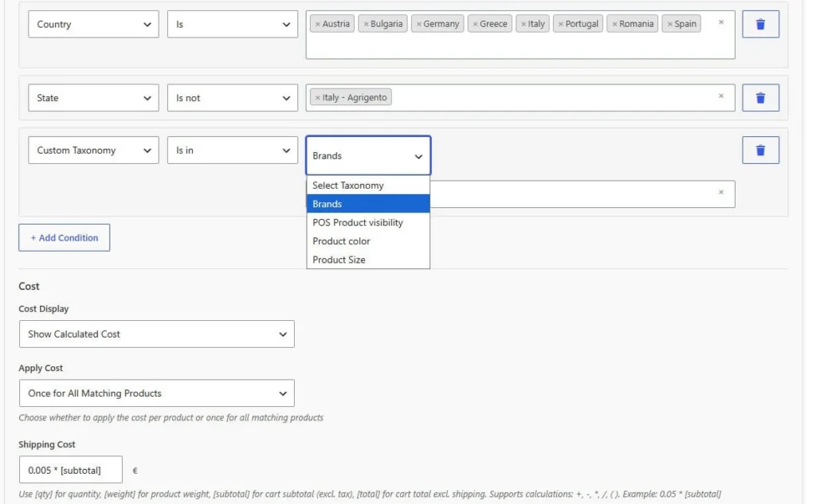Open the 'Is not' operator dropdown
This screenshot has width=816, height=504.
tap(232, 97)
